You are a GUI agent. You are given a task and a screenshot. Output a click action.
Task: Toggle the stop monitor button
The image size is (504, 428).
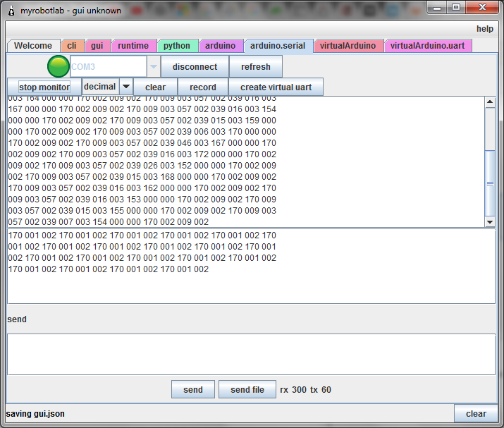[44, 87]
